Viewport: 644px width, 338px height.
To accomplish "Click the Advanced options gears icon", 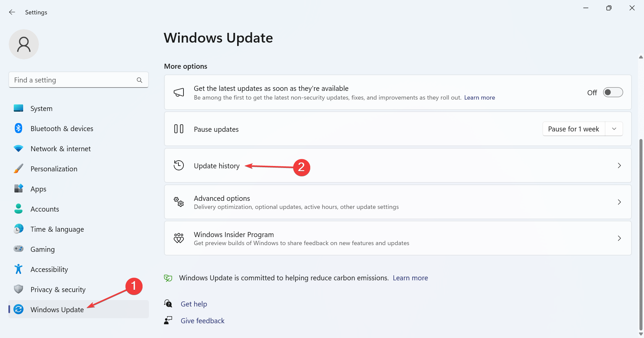I will [179, 202].
